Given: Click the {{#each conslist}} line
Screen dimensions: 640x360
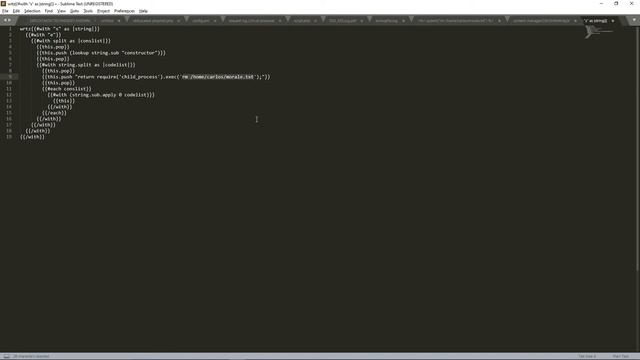Looking at the screenshot, I should (67, 89).
